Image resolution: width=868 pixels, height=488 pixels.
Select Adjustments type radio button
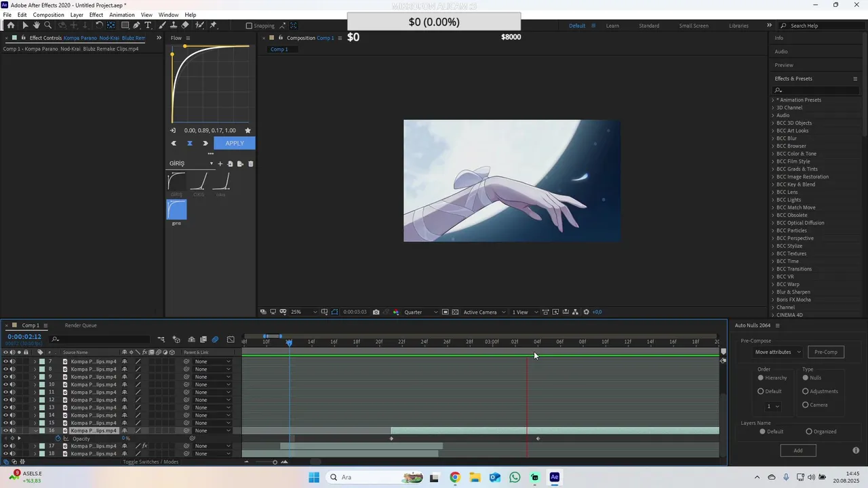click(x=806, y=391)
